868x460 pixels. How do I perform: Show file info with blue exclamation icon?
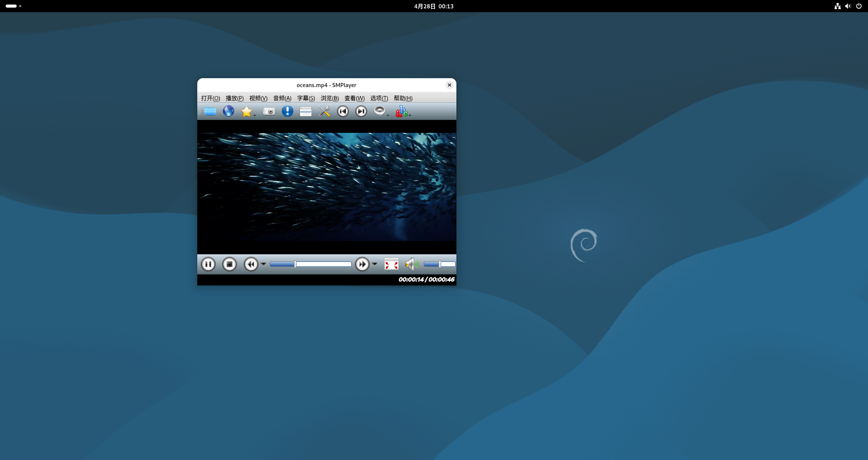pos(288,111)
